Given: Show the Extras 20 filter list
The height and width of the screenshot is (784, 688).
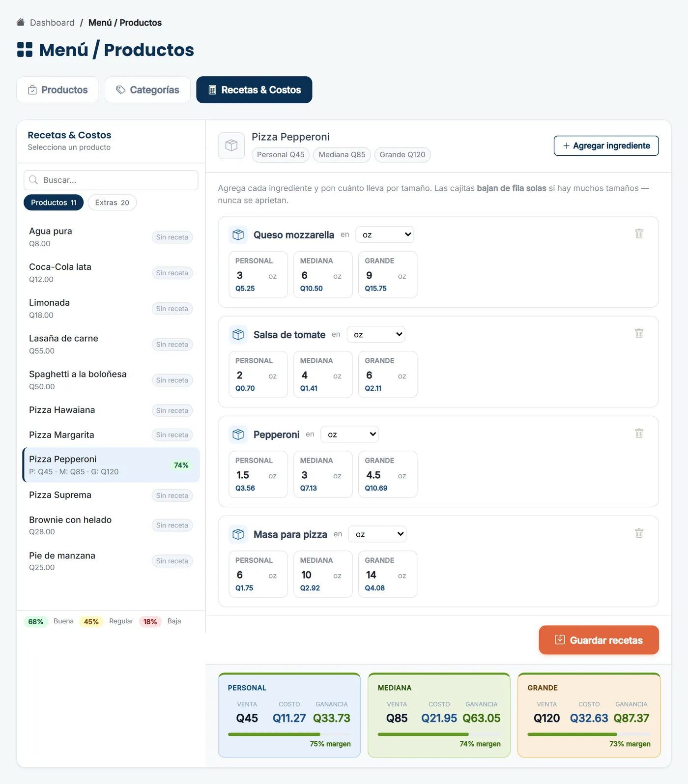Looking at the screenshot, I should coord(112,203).
